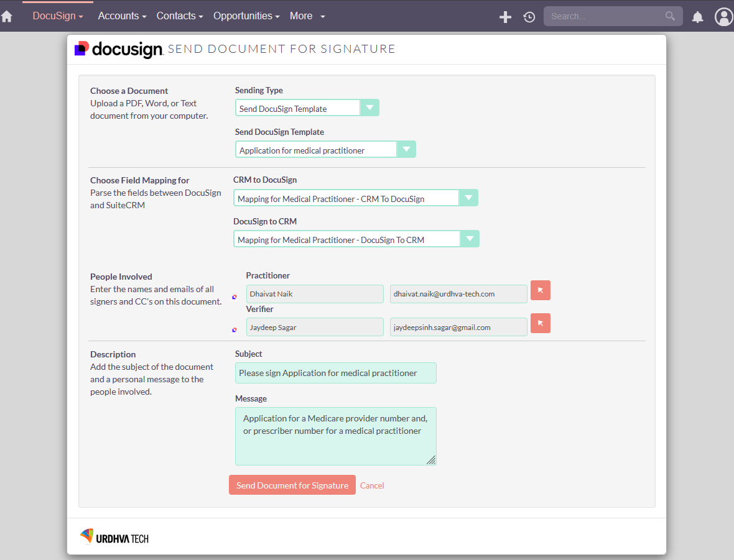Open the Accounts menu
Image resolution: width=734 pixels, height=560 pixels.
pos(122,16)
